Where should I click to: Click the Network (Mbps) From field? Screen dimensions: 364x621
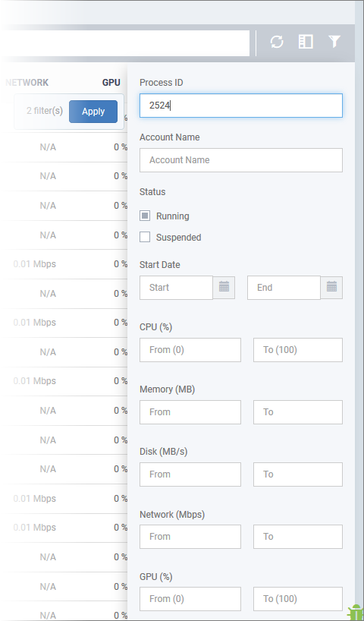tap(190, 536)
